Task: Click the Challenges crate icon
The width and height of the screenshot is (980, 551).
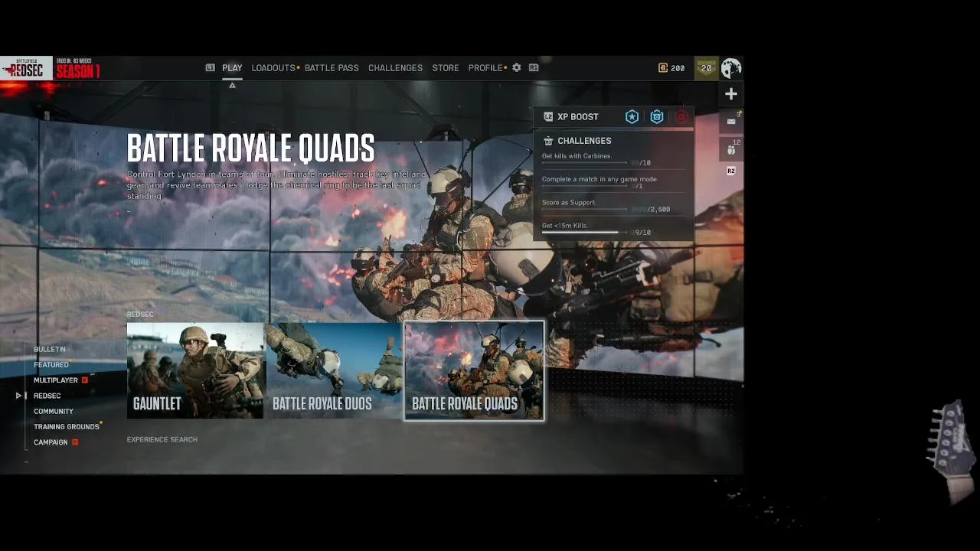Action: 548,141
